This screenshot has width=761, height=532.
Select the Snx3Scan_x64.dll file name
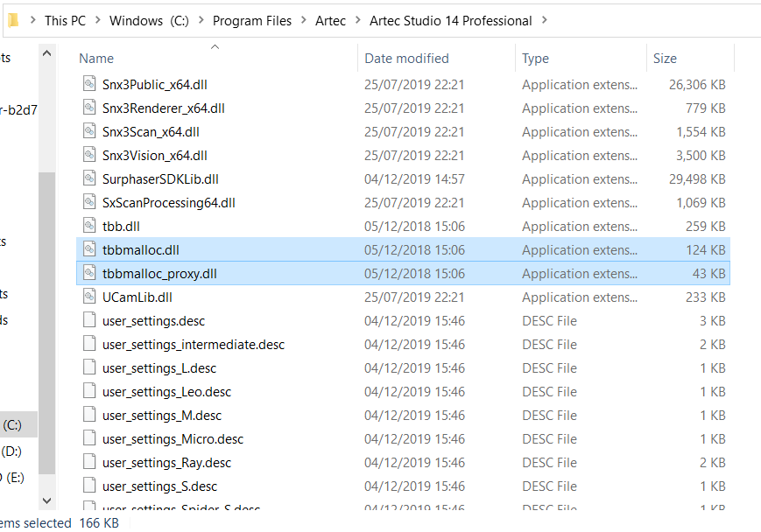click(x=151, y=132)
